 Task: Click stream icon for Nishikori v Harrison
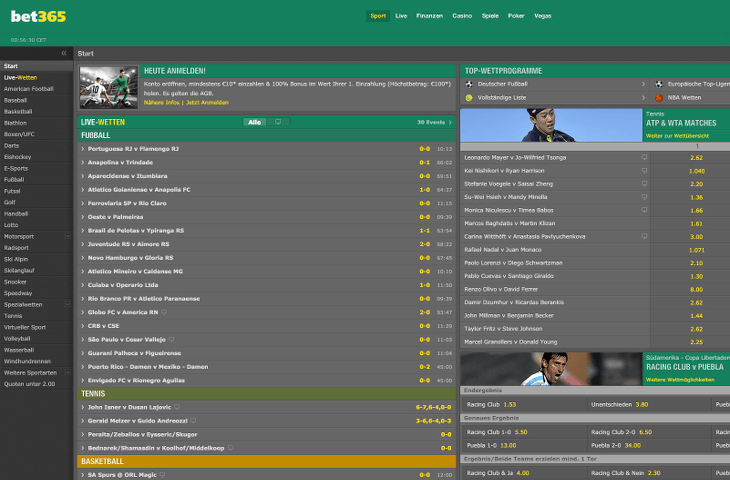[x=644, y=170]
